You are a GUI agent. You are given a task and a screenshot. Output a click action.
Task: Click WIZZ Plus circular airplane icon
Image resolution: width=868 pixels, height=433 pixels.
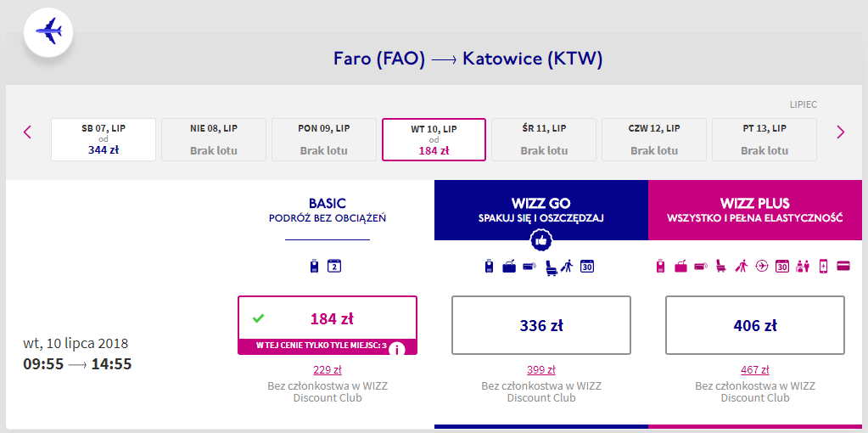coord(762,267)
